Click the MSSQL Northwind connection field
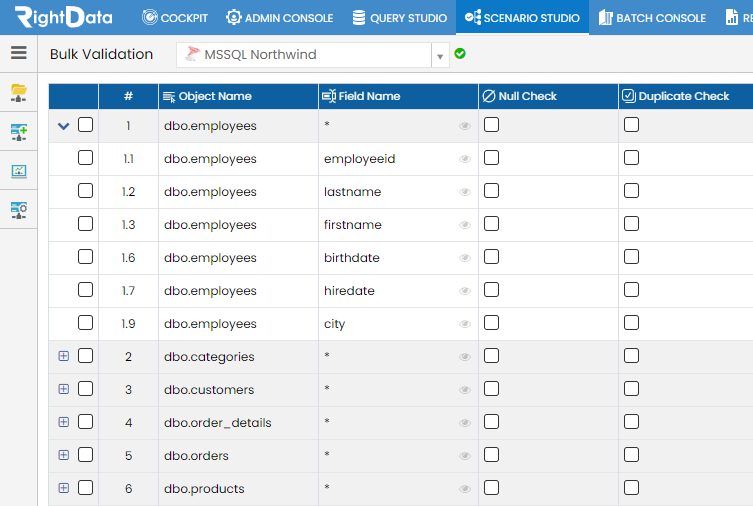 click(304, 55)
